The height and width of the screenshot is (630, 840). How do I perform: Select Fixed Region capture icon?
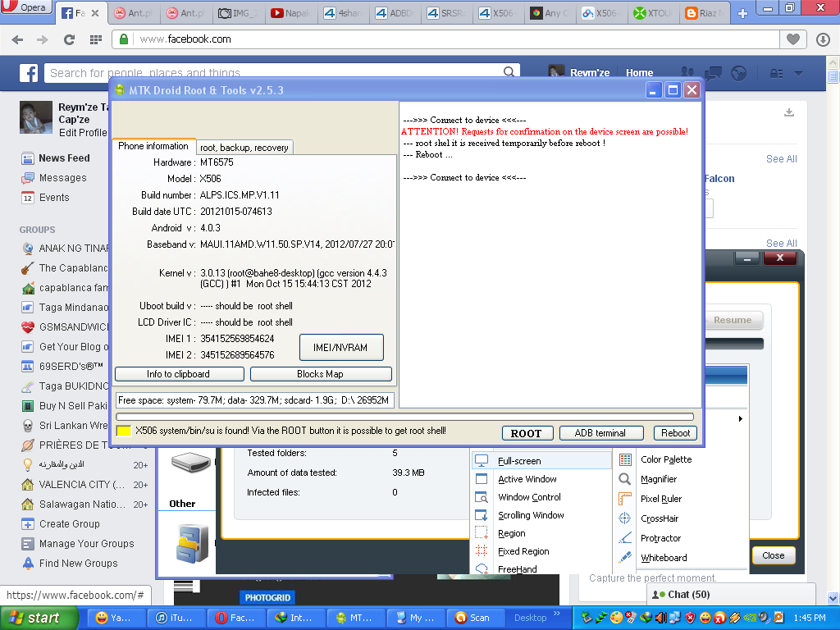click(x=482, y=551)
